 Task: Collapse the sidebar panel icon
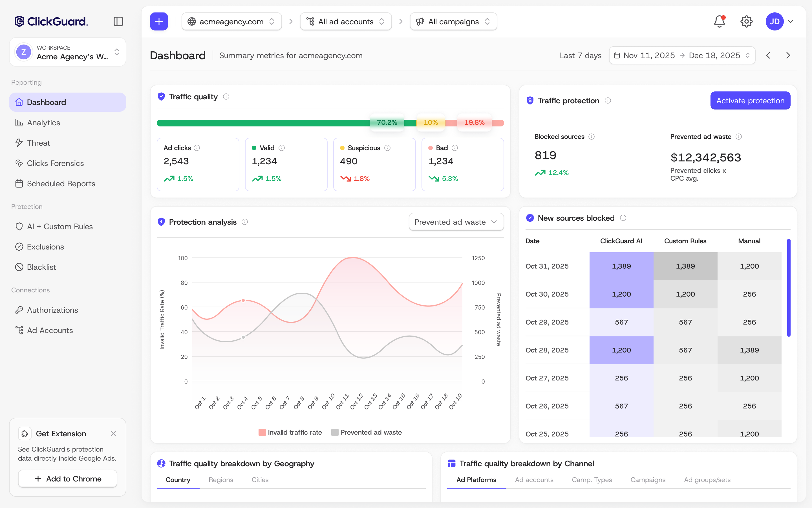point(118,21)
